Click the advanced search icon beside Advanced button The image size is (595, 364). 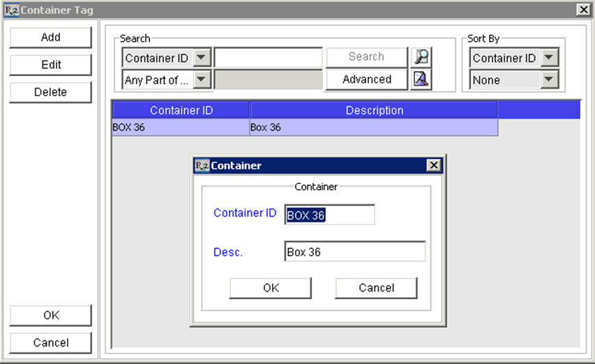(421, 79)
